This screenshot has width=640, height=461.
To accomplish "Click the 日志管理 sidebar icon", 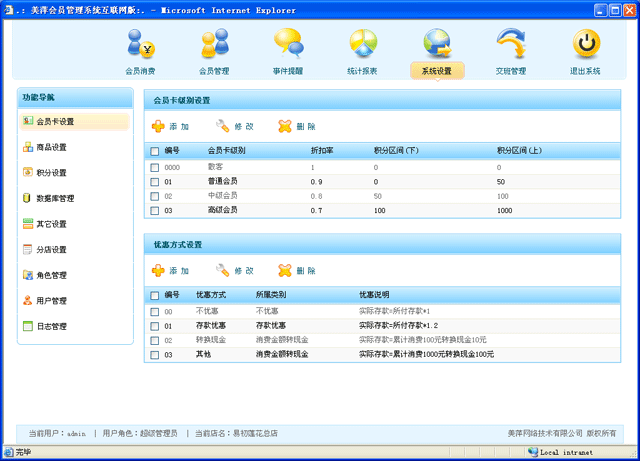I will tap(28, 326).
